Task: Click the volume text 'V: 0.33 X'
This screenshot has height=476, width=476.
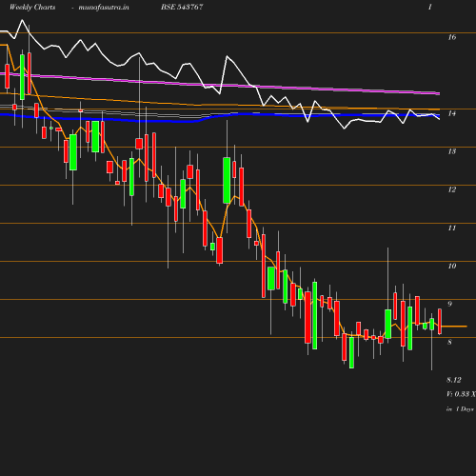Action: click(x=461, y=394)
